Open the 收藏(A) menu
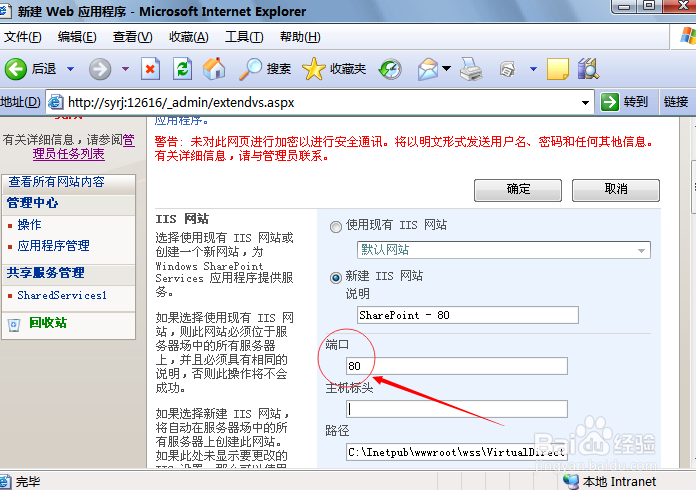The image size is (696, 490). (189, 37)
